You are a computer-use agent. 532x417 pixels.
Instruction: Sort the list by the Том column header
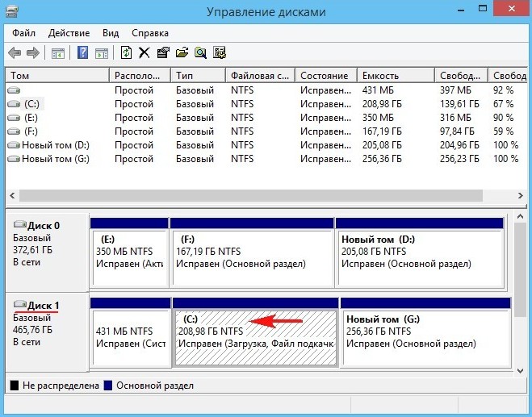point(57,75)
